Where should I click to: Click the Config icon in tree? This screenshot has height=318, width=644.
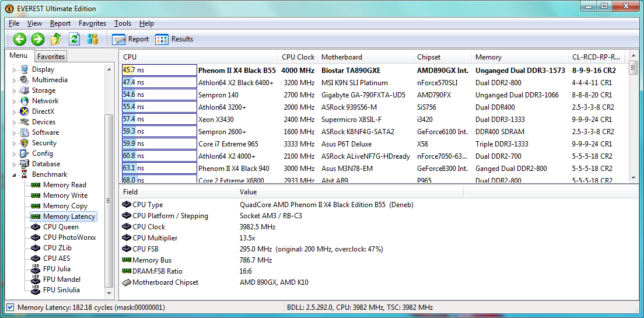(x=24, y=153)
